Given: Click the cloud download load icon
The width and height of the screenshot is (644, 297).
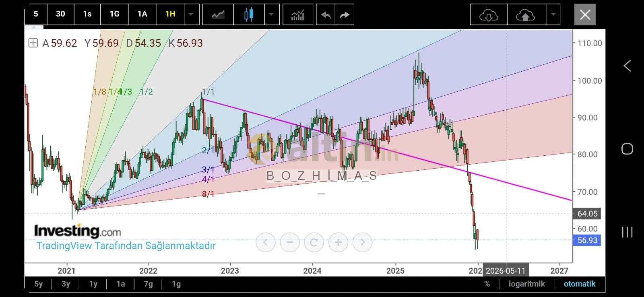Looking at the screenshot, I should 489,15.
